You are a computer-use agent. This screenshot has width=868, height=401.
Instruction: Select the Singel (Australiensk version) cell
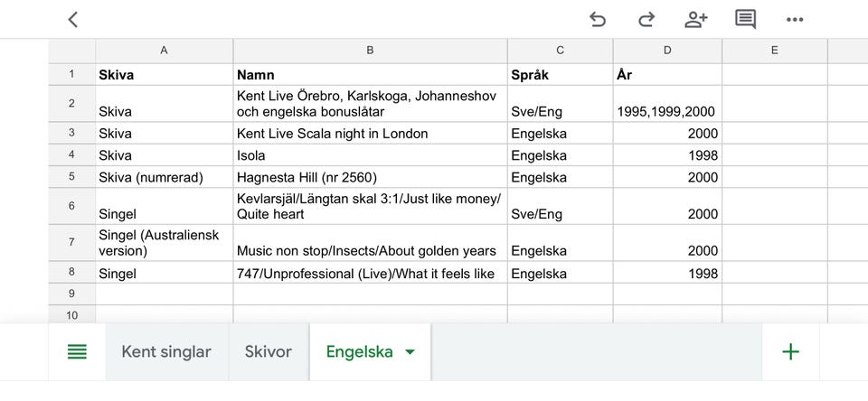point(164,243)
